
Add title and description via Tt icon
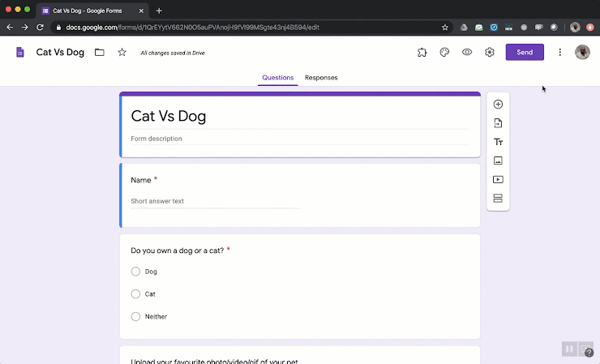click(498, 142)
